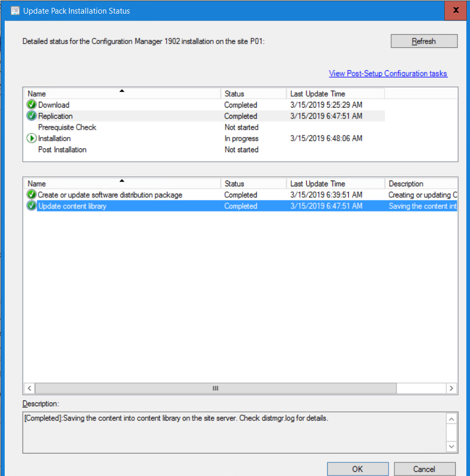Click Prerequisite Check's Not started status
Viewport: 470px width, 476px height.
point(242,127)
